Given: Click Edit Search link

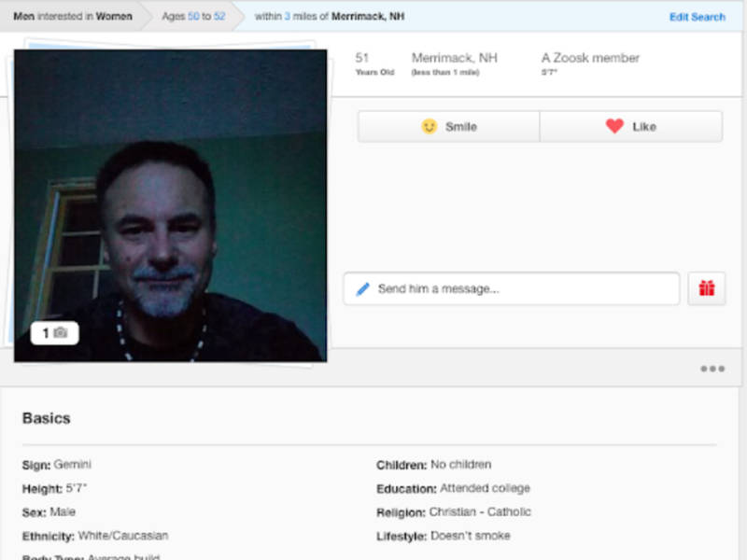Looking at the screenshot, I should click(x=697, y=17).
